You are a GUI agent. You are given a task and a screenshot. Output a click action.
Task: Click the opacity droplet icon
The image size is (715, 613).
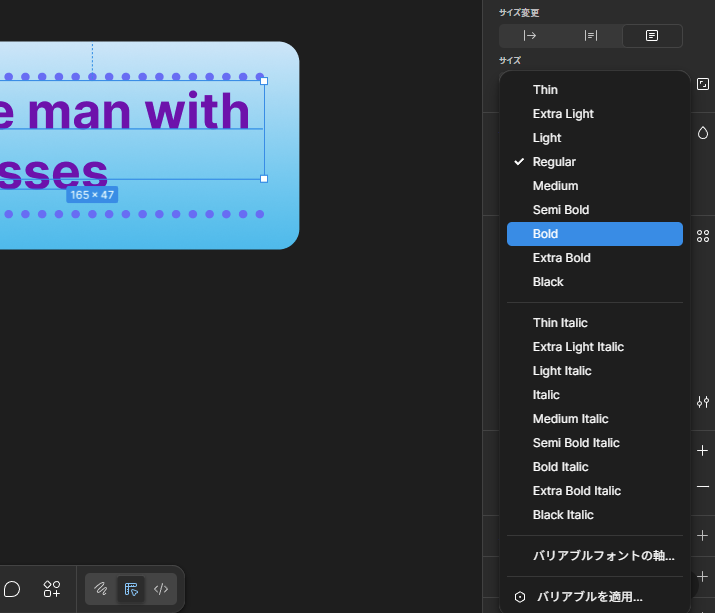(702, 132)
